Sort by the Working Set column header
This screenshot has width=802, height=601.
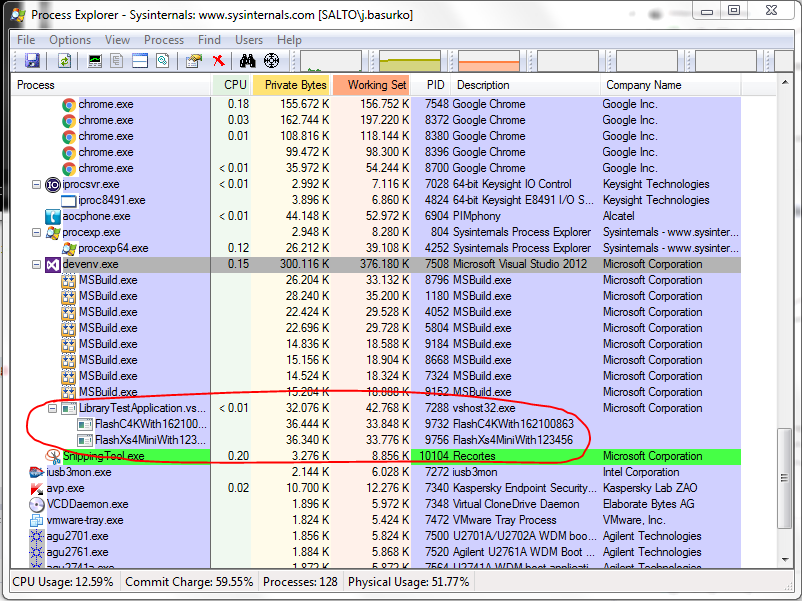point(372,85)
